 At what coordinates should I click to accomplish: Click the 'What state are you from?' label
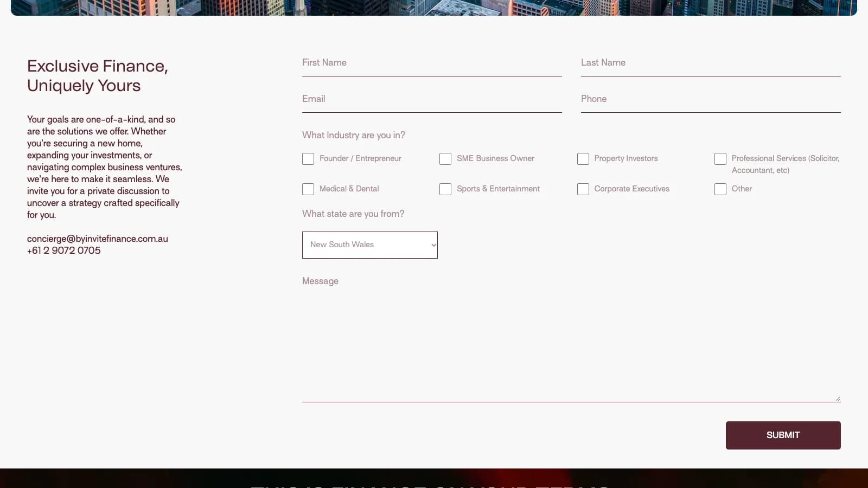coord(353,214)
